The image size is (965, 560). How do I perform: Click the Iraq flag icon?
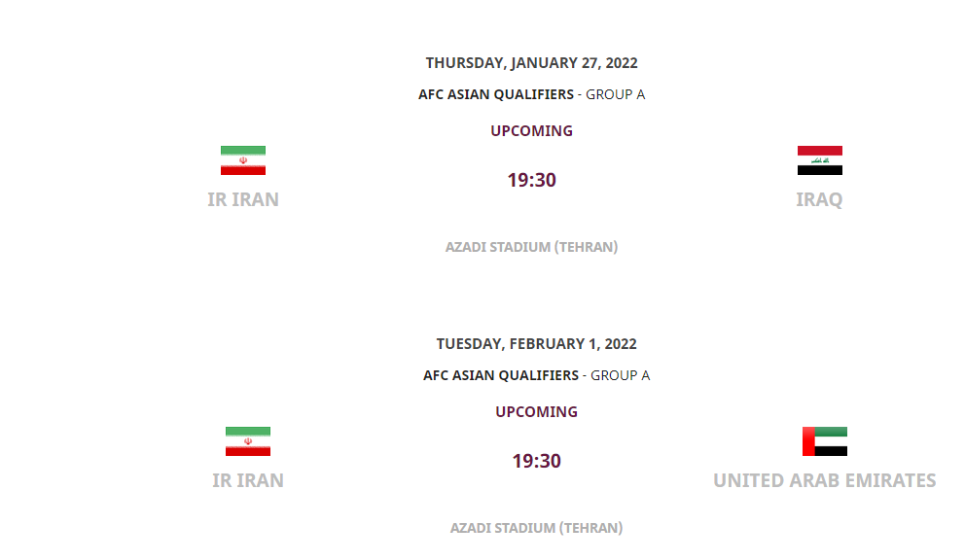click(820, 160)
